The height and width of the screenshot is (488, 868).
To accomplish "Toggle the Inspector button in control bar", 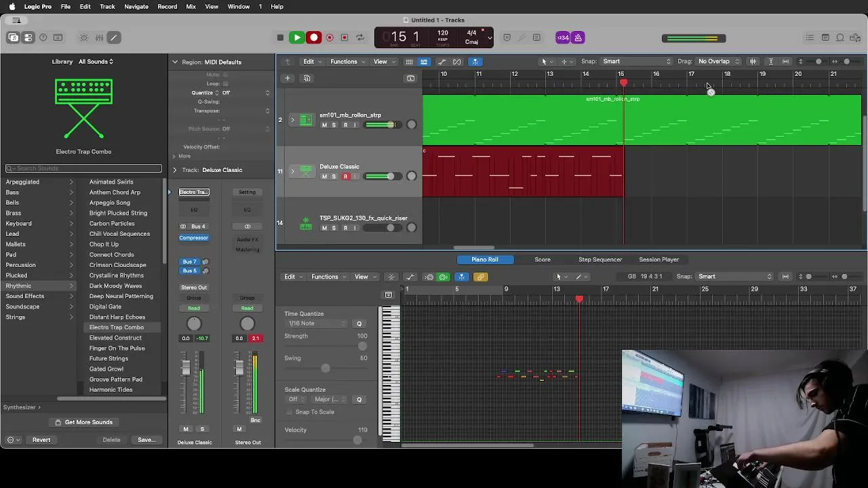I will [28, 37].
